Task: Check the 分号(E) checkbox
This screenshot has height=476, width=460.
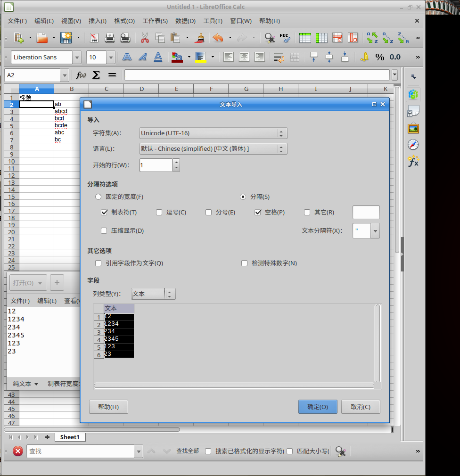Action: [209, 212]
